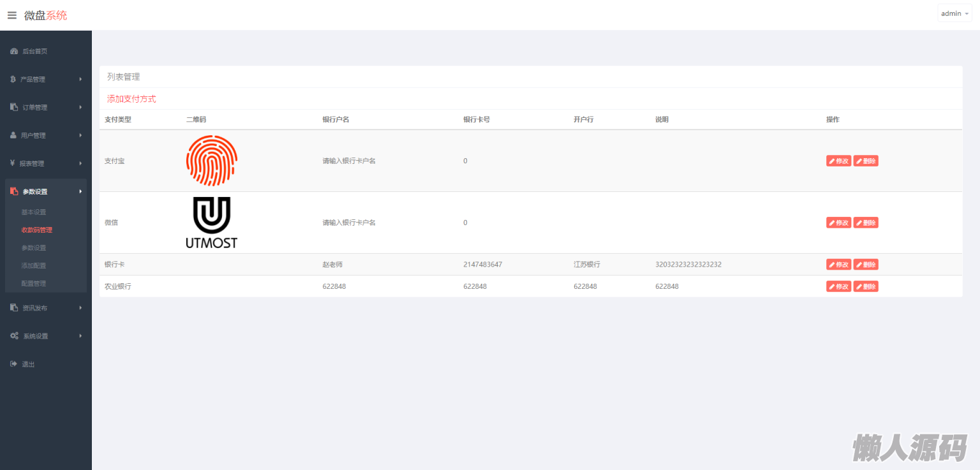Click the UTMOST logo image in 微信 row
The height and width of the screenshot is (470, 980).
(x=212, y=223)
